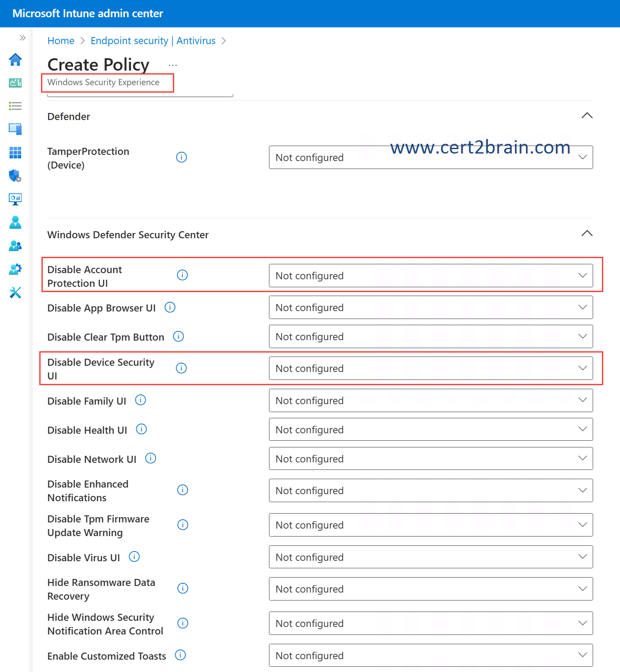
Task: Show info for Disable Device Security UI
Action: [181, 368]
